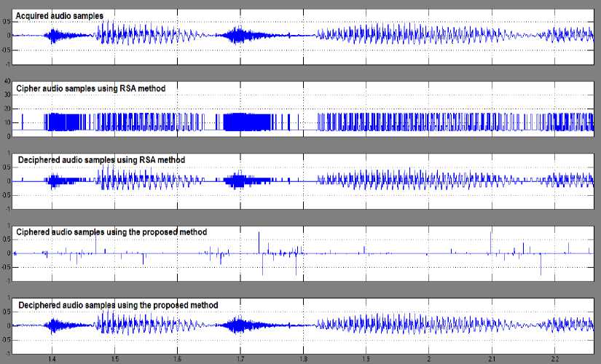Image resolution: width=601 pixels, height=364 pixels.
Task: Click the 2.2 tick label on time axis
Action: click(554, 360)
